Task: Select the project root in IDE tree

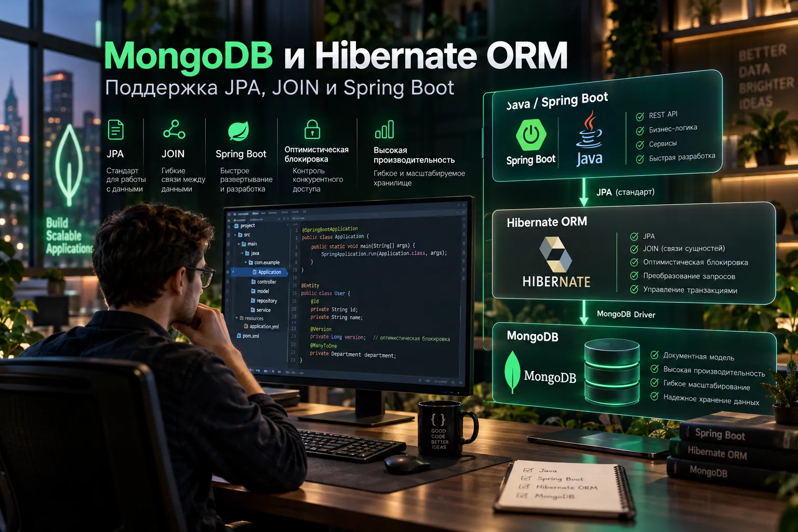Action: [x=244, y=226]
